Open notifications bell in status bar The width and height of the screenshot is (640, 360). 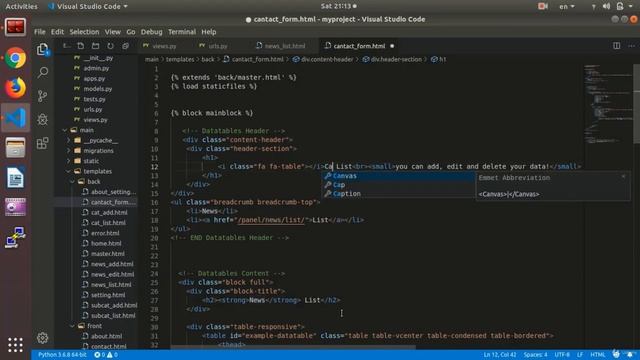[630, 354]
